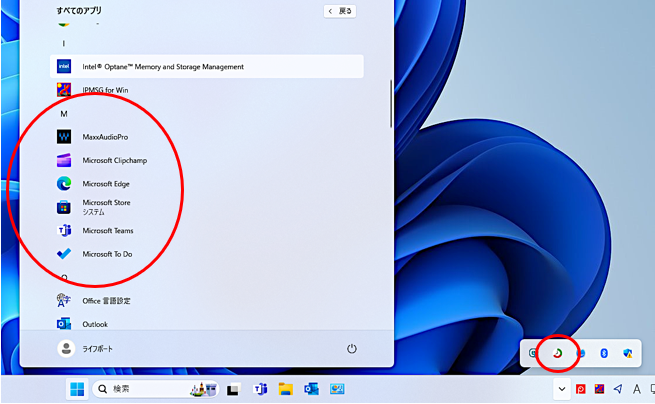Open MaxxAudioPro from the app list
Viewport: 655px width, 404px height.
[x=207, y=137]
